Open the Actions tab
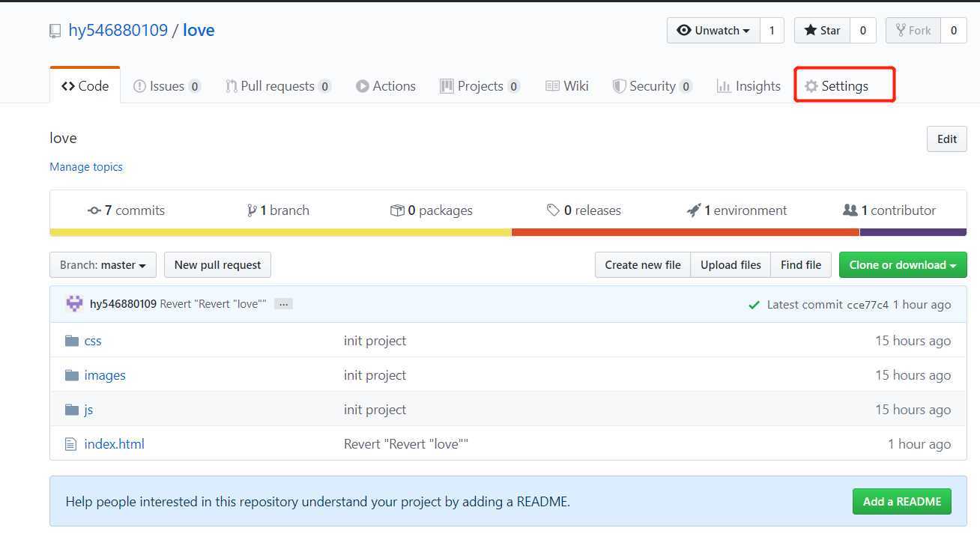Screen dimensions: 980x537 [x=386, y=86]
